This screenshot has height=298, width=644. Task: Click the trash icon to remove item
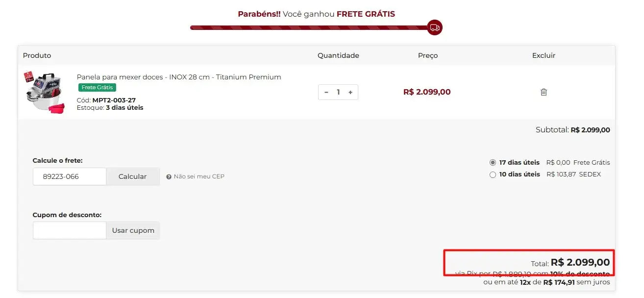pos(544,92)
